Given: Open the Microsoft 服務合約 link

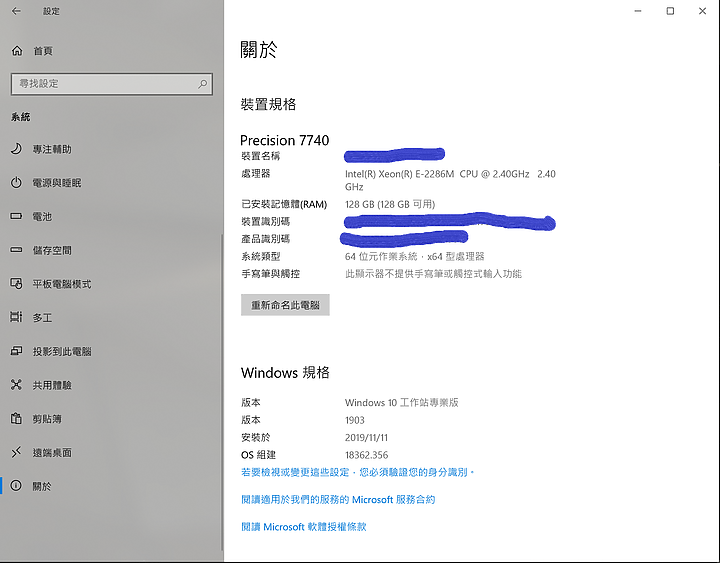Looking at the screenshot, I should tap(338, 500).
